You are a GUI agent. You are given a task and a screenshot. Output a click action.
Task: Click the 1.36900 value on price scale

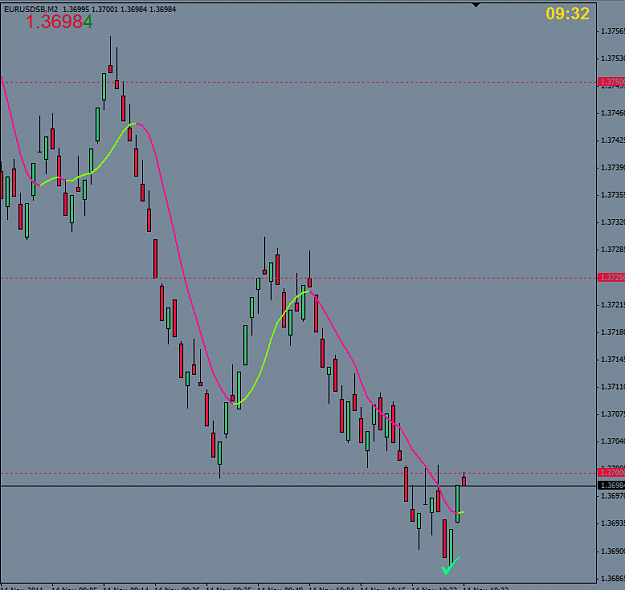613,551
